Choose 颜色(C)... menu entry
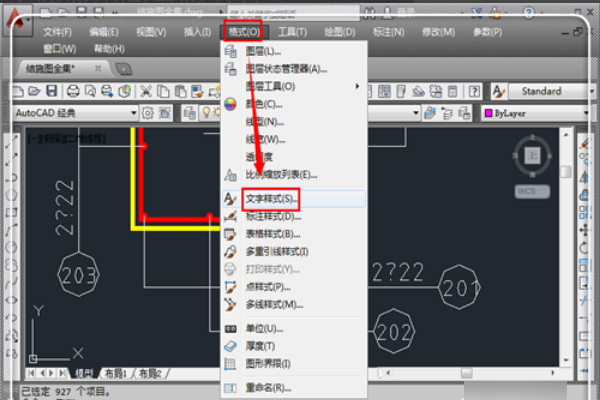Image resolution: width=600 pixels, height=400 pixels. pos(294,104)
